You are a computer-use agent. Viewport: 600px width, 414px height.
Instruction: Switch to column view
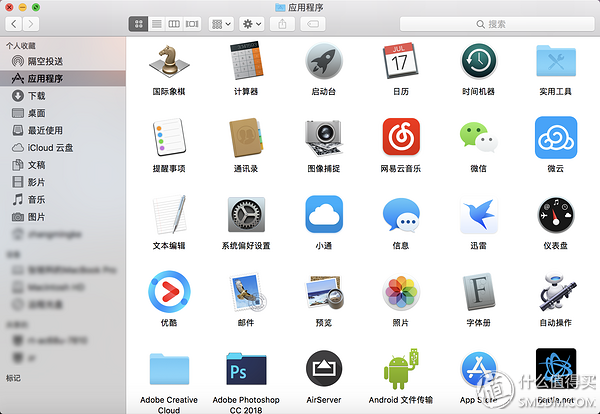point(174,24)
